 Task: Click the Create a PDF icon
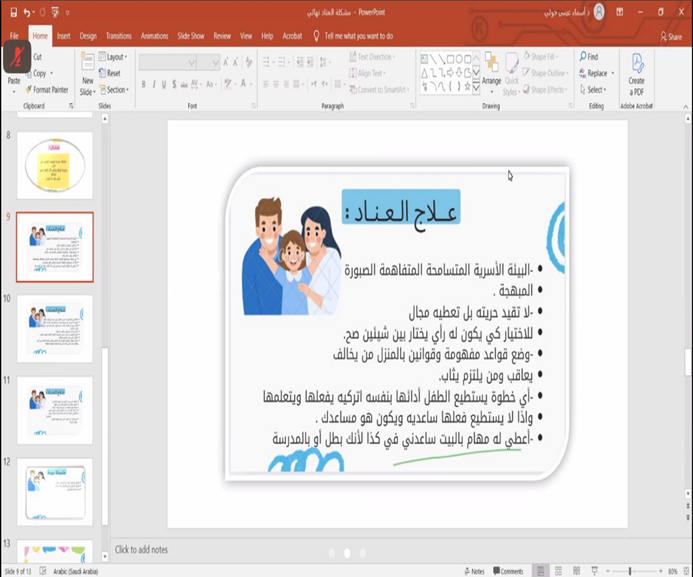[636, 72]
